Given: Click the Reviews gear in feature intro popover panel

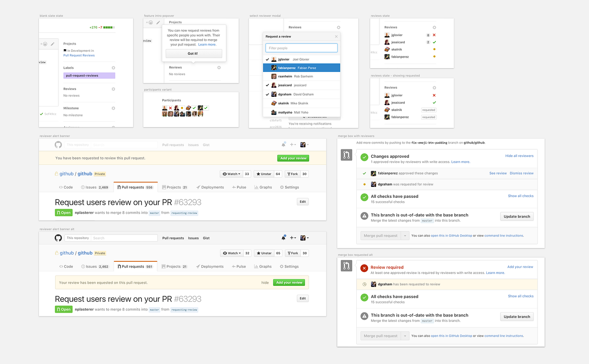Looking at the screenshot, I should [219, 67].
